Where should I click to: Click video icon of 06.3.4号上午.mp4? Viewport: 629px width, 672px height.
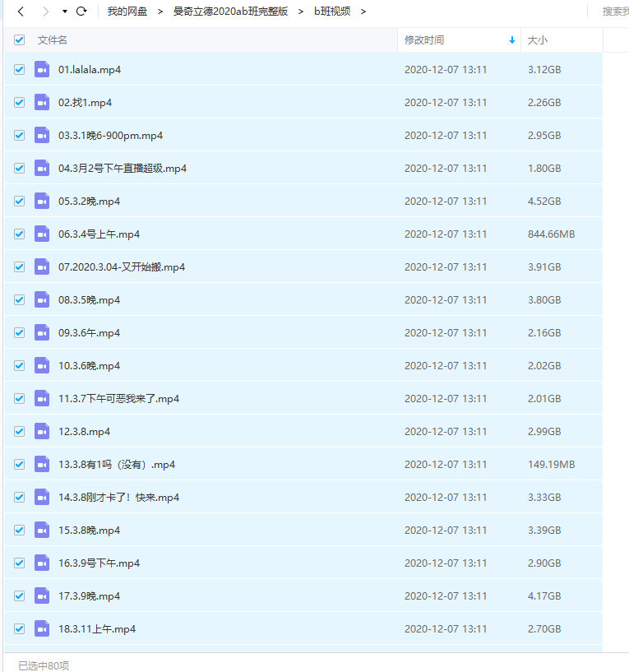click(x=42, y=234)
